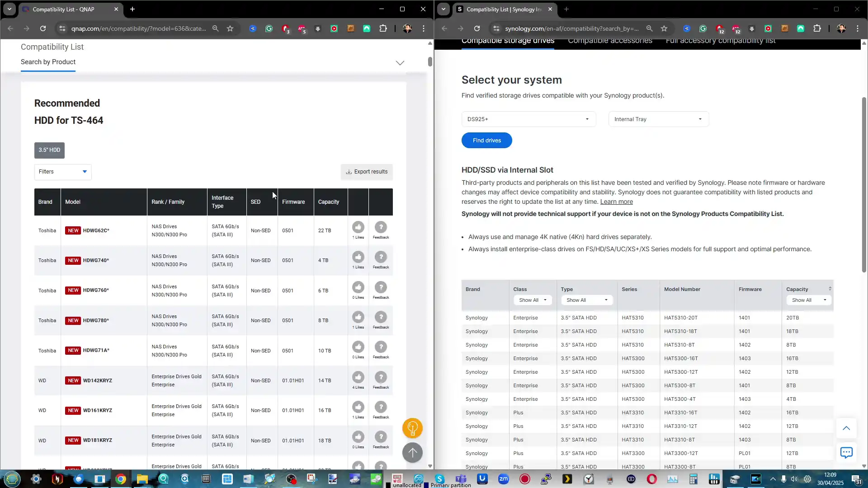Screen dimensions: 868x488
Task: Click the Find drives button
Action: (486, 141)
